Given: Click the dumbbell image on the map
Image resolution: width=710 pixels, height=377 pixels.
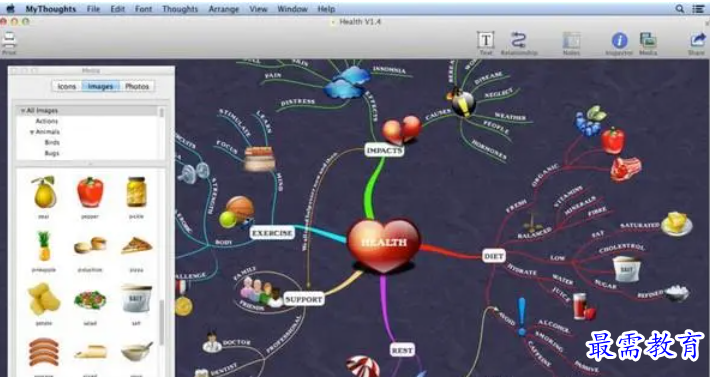Looking at the screenshot, I should pyautogui.click(x=194, y=173).
